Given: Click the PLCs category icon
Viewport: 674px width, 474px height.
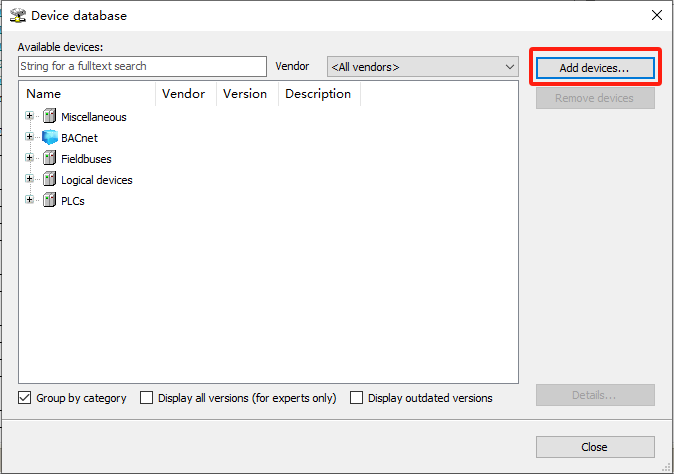Looking at the screenshot, I should point(49,200).
